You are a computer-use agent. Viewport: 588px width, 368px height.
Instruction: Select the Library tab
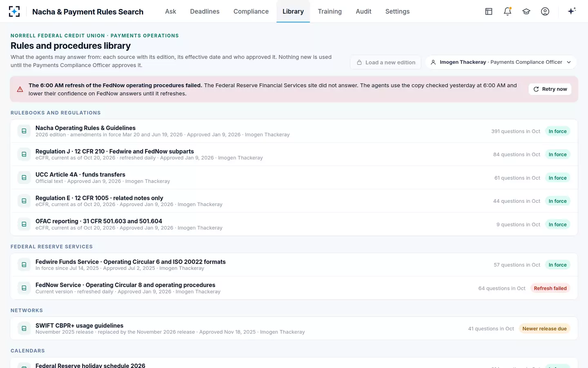(293, 11)
